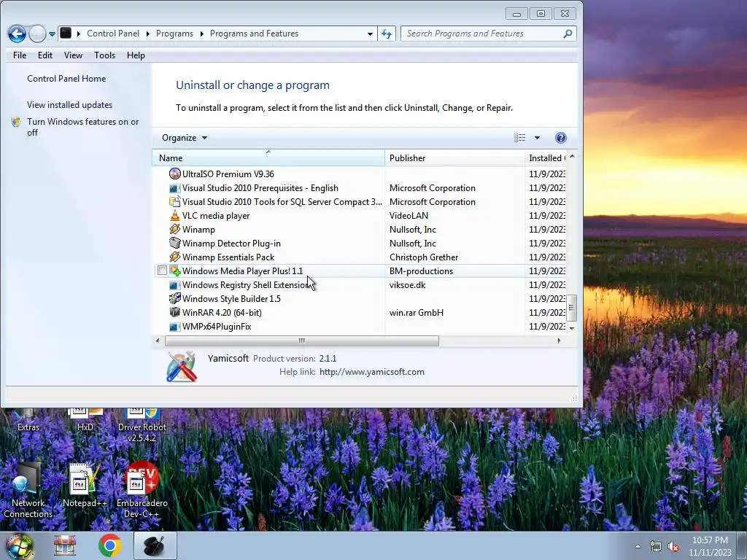Sort by the Publisher column header
Screen dimensions: 747x560
pyautogui.click(x=454, y=158)
